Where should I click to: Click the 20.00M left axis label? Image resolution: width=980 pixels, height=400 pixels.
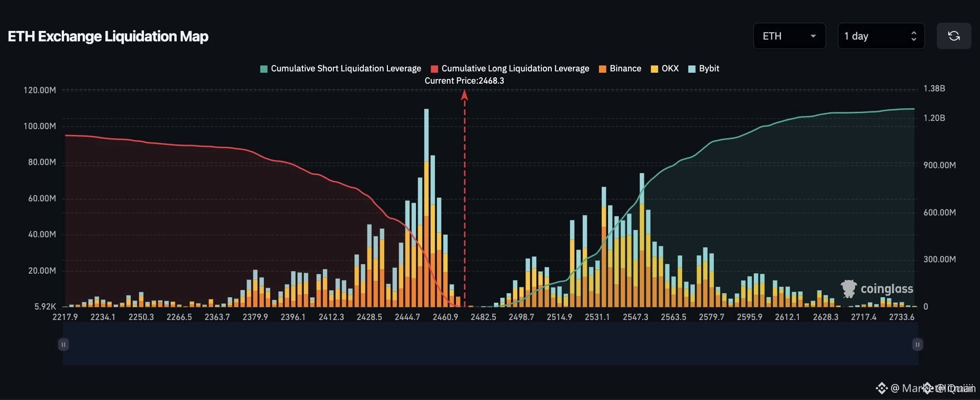tap(42, 270)
